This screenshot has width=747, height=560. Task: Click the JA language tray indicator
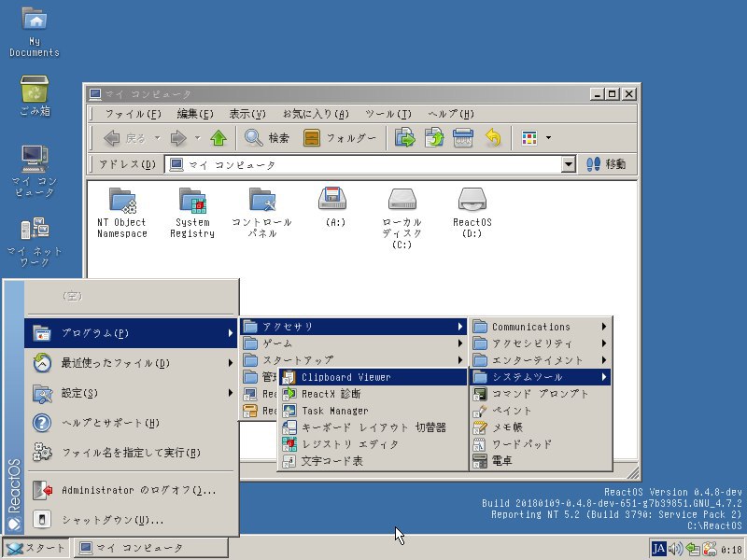[658, 549]
